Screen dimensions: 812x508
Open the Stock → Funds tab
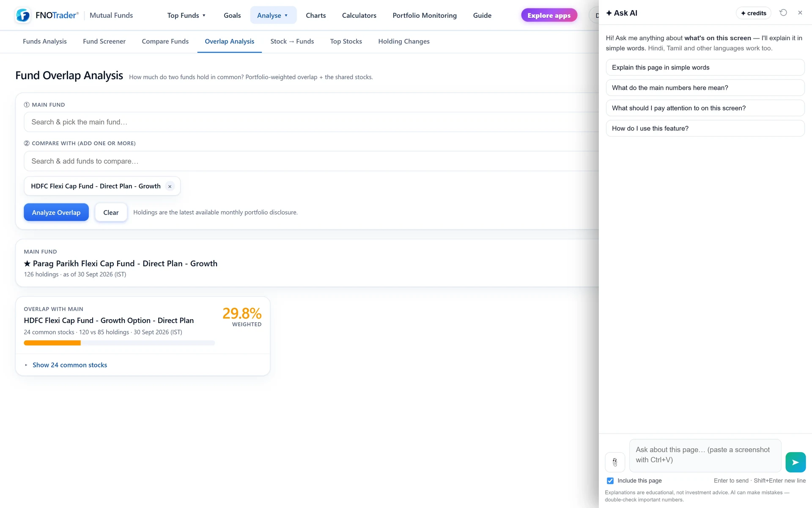pos(292,41)
